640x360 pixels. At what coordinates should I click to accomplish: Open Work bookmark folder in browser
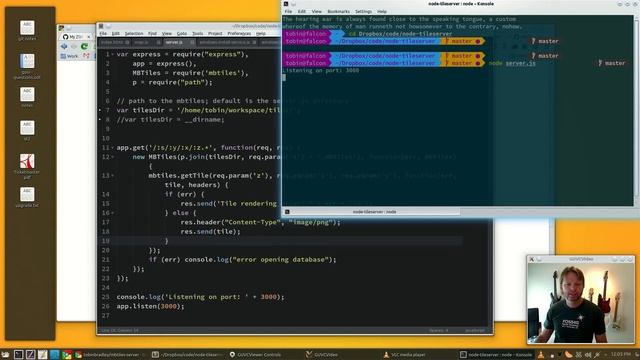click(x=69, y=56)
